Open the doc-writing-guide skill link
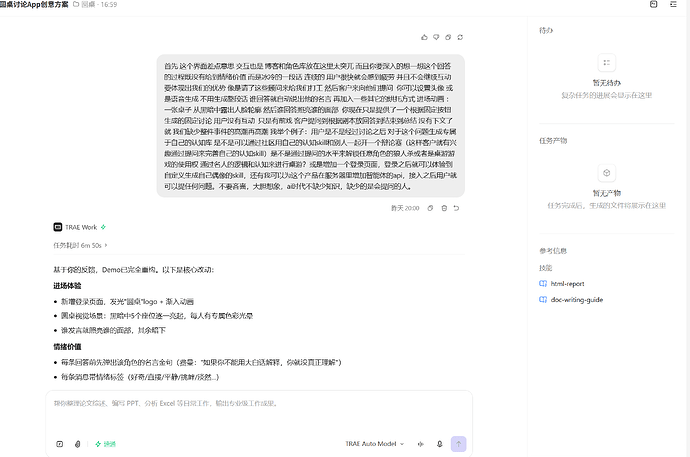 coord(576,300)
